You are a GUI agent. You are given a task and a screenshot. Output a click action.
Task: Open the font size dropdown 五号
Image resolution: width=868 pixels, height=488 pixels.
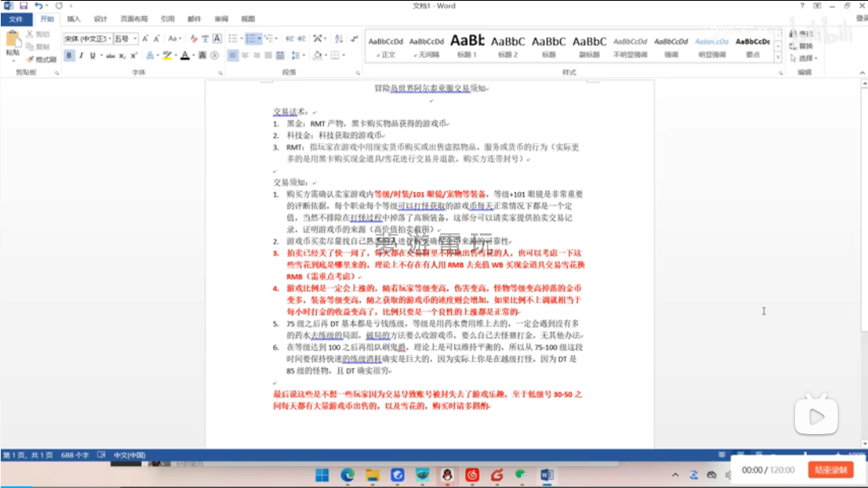[125, 38]
